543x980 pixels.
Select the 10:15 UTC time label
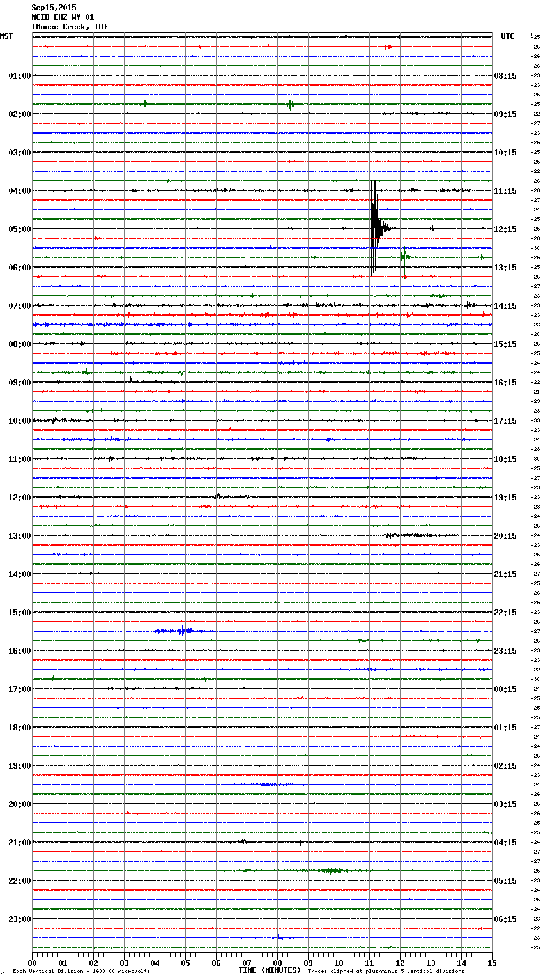(x=505, y=153)
